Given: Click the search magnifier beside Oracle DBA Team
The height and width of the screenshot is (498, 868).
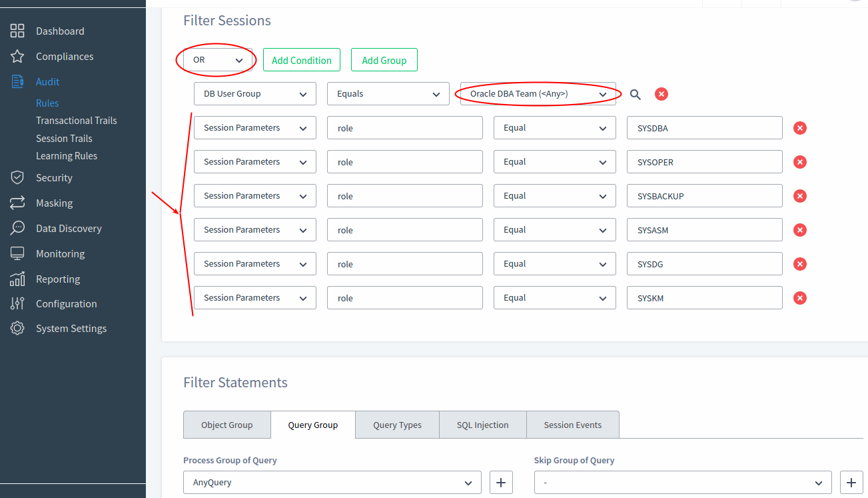Looking at the screenshot, I should tap(635, 94).
